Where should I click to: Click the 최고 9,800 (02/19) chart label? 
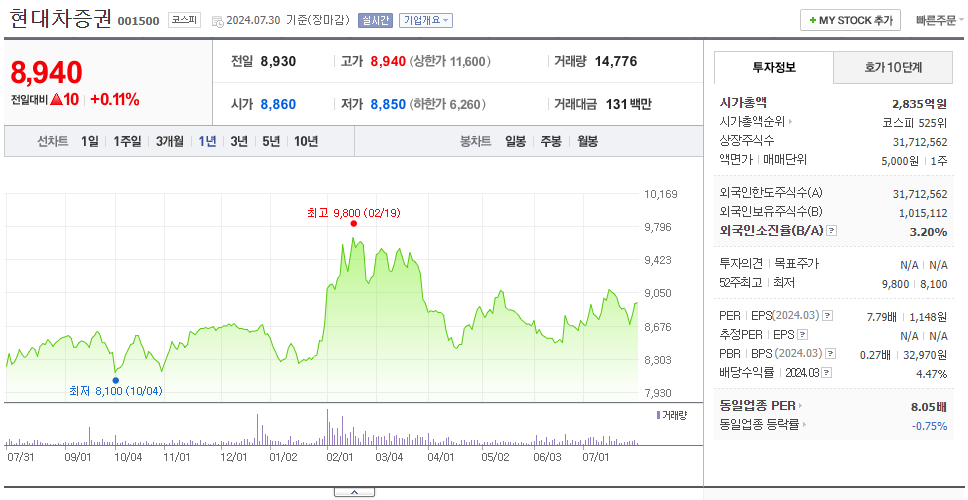354,213
